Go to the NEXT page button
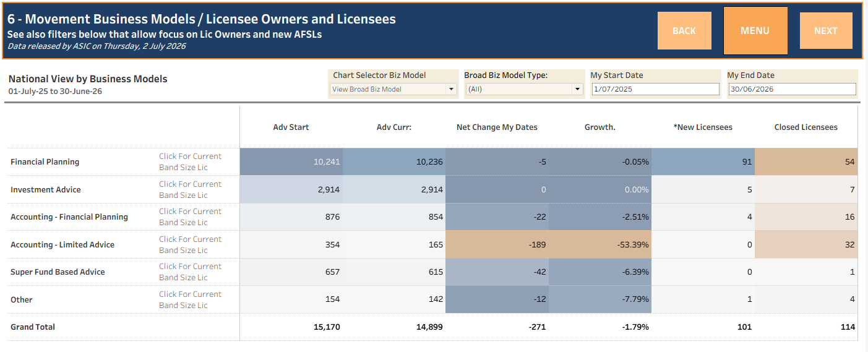The width and height of the screenshot is (868, 352). (825, 31)
